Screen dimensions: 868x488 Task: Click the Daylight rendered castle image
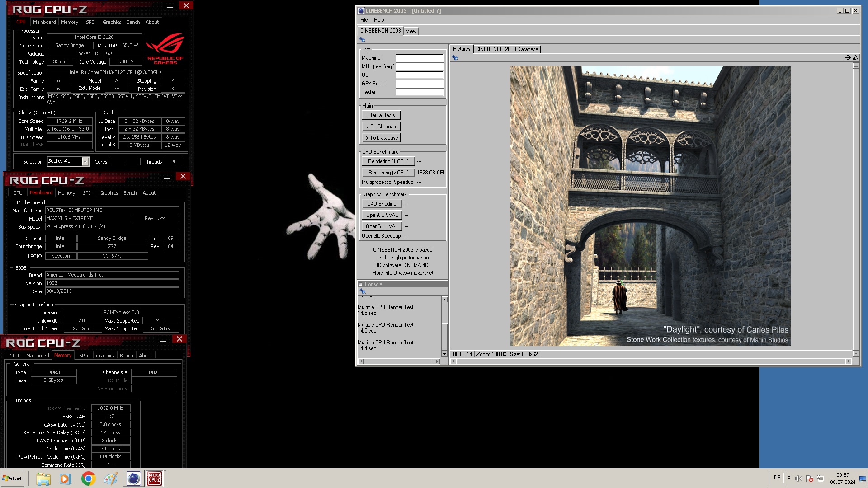pos(650,206)
